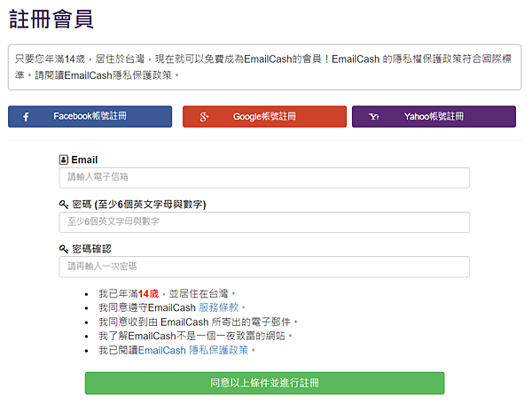The width and height of the screenshot is (532, 403).
Task: Click the key icon beside 密碼確認
Action: click(64, 249)
